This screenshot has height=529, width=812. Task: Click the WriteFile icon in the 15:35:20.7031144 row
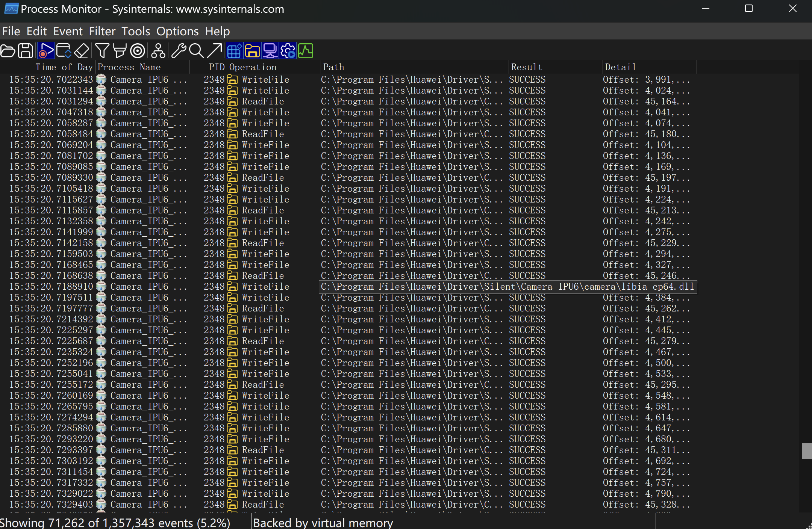tap(232, 90)
